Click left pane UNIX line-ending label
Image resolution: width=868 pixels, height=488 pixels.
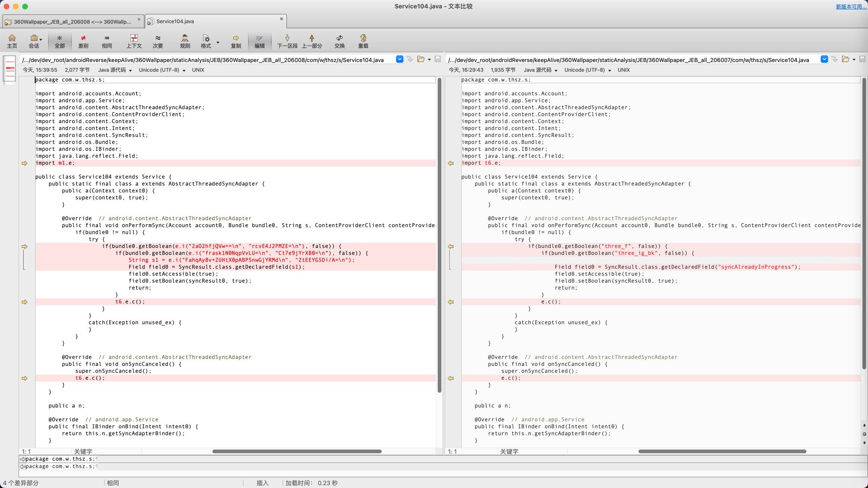[198, 70]
